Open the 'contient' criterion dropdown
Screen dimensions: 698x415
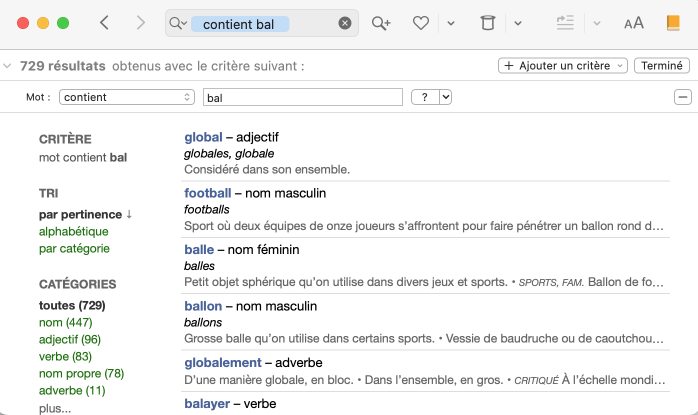pos(127,97)
